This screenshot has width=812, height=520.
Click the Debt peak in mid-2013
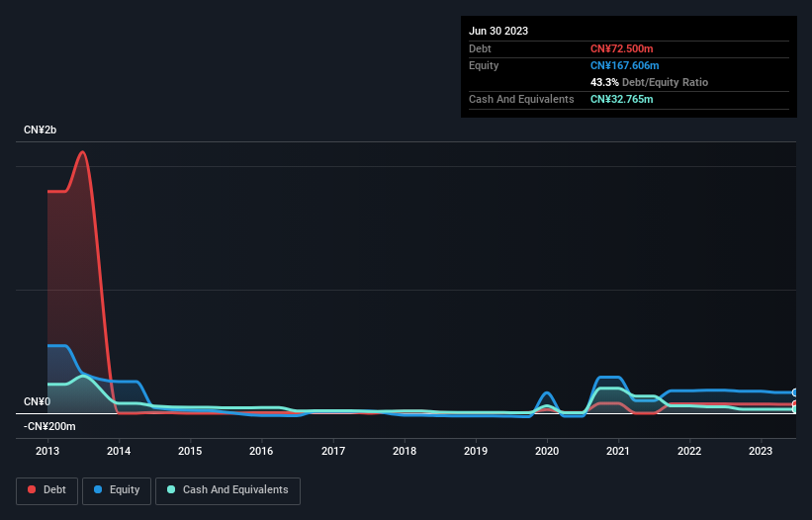82,152
